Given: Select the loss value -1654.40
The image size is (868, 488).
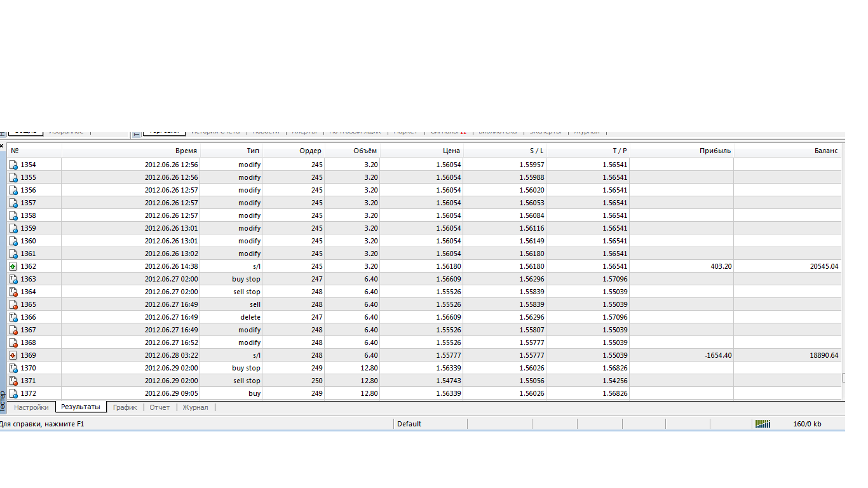Looking at the screenshot, I should (x=718, y=355).
